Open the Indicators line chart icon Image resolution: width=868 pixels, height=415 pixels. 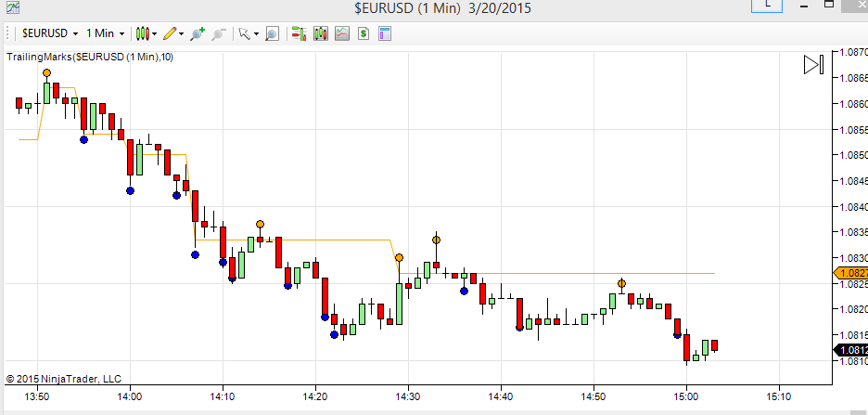pyautogui.click(x=342, y=33)
